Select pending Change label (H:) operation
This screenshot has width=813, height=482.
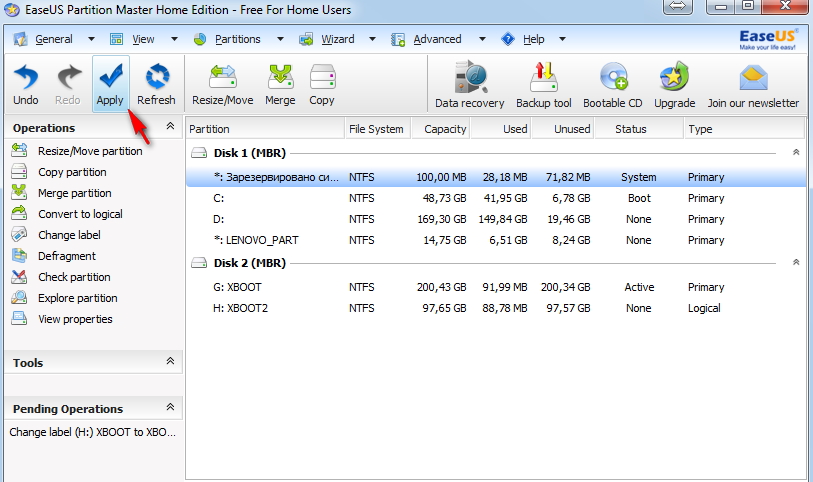click(93, 432)
